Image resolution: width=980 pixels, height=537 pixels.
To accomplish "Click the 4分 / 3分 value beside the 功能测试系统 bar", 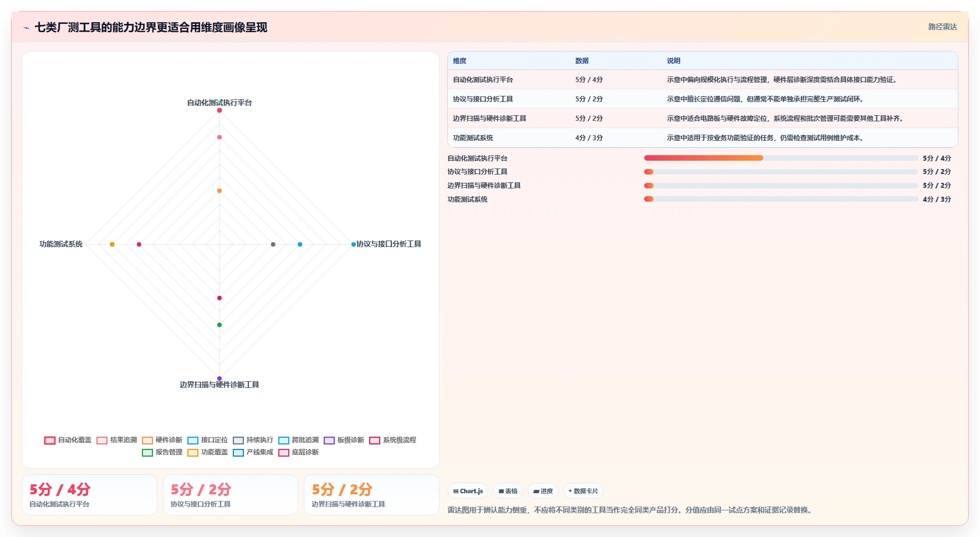I will click(937, 200).
